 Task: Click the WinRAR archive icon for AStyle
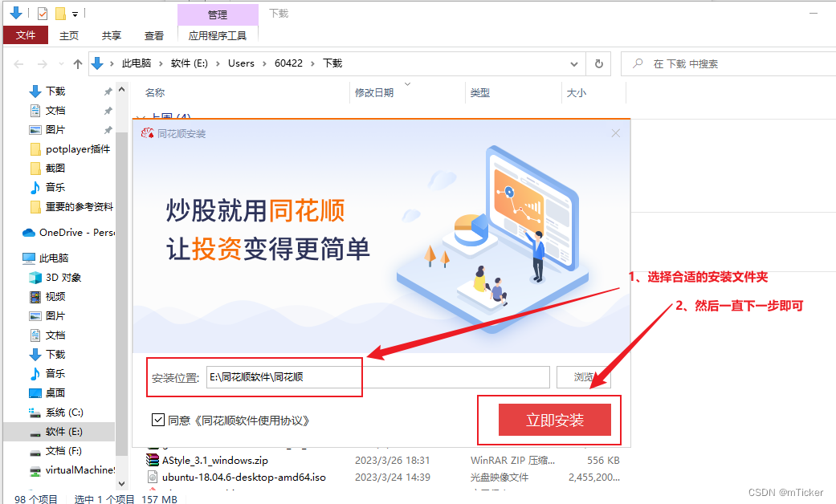153,459
